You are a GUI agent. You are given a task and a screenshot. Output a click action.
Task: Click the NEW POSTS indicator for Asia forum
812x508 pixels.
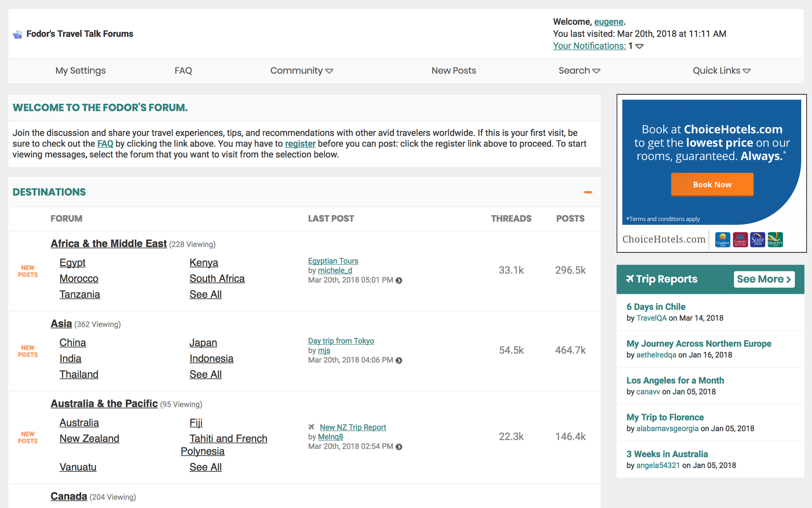pos(28,351)
